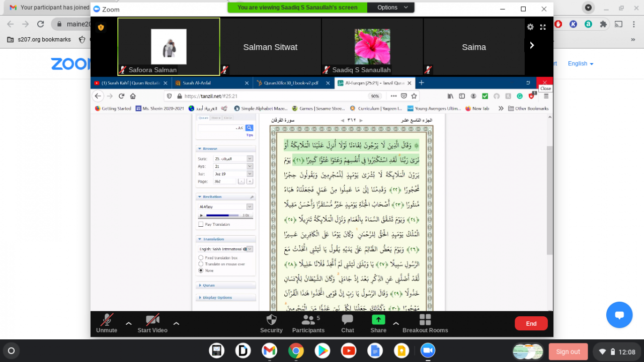Open the Ms. Sherin 2020-2021 bookmark

tap(160, 108)
